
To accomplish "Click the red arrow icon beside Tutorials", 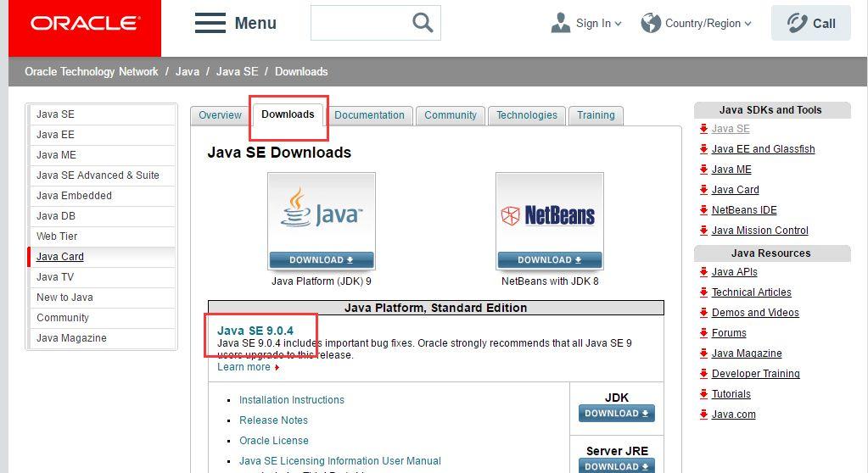I will [703, 394].
